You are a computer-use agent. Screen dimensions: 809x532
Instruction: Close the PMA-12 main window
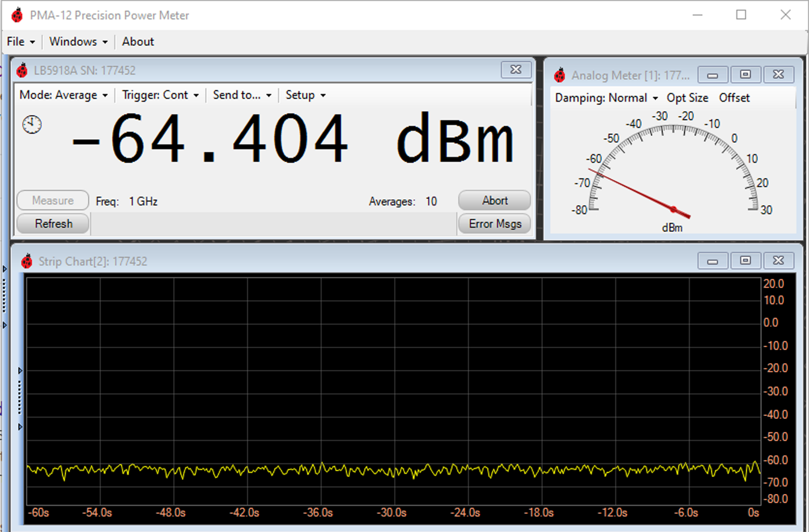785,15
